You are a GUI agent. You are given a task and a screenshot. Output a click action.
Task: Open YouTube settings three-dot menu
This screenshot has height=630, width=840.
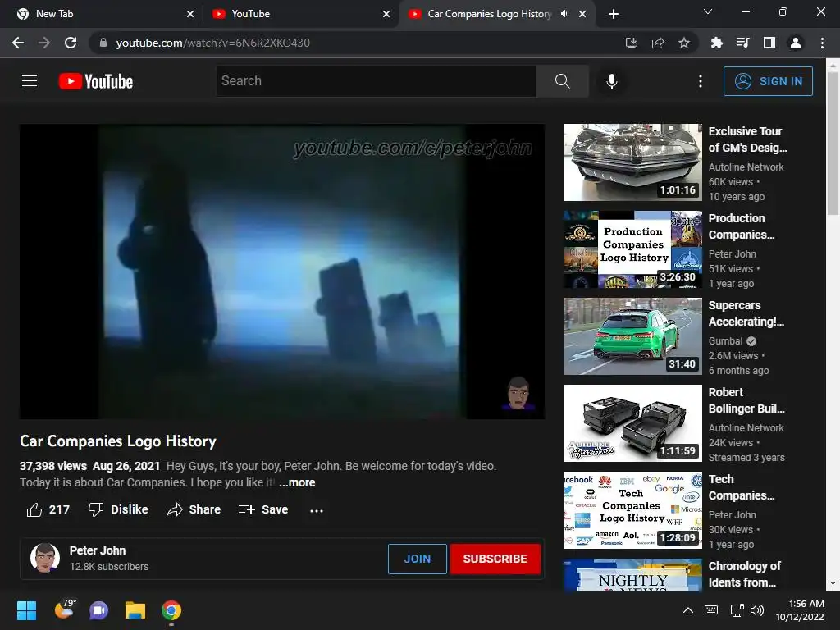pos(701,81)
